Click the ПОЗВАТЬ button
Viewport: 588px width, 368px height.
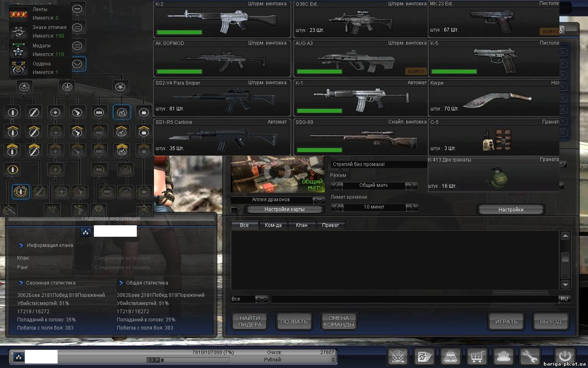[x=294, y=322]
